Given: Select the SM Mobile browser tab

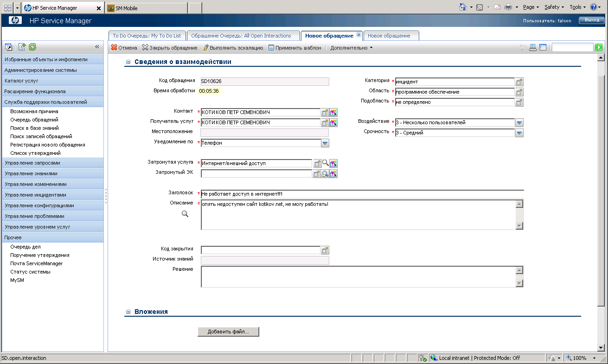Looking at the screenshot, I should click(x=147, y=8).
